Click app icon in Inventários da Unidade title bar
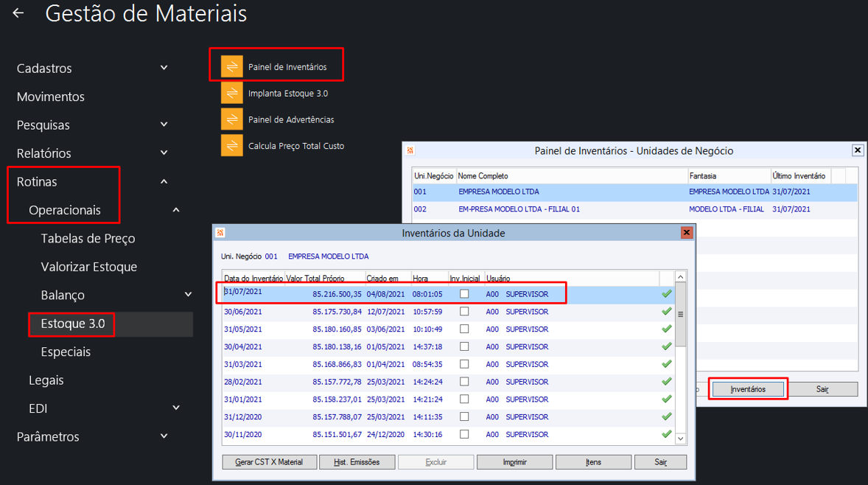The height and width of the screenshot is (485, 868). tap(220, 232)
